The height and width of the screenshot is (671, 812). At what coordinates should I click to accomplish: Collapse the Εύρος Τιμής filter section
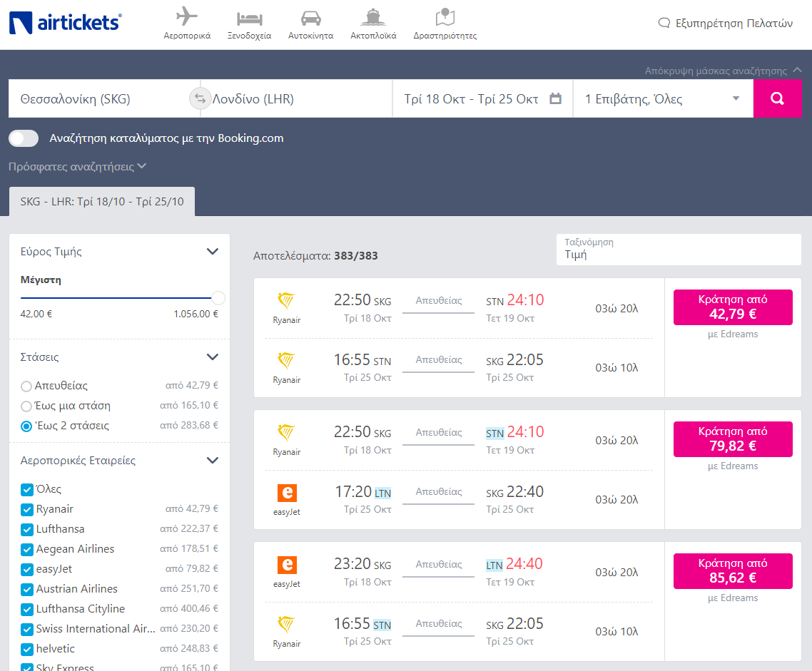(x=213, y=252)
